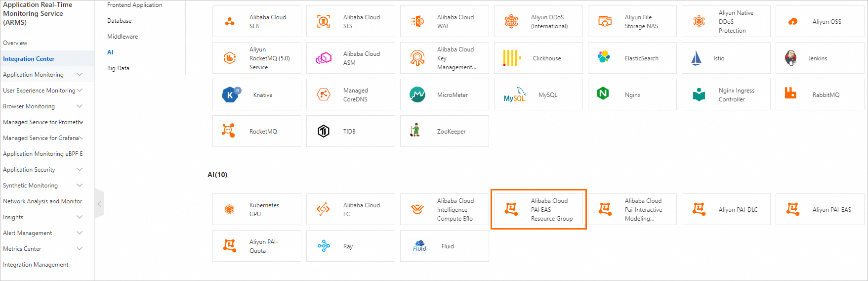Select the Big Data category

[118, 68]
